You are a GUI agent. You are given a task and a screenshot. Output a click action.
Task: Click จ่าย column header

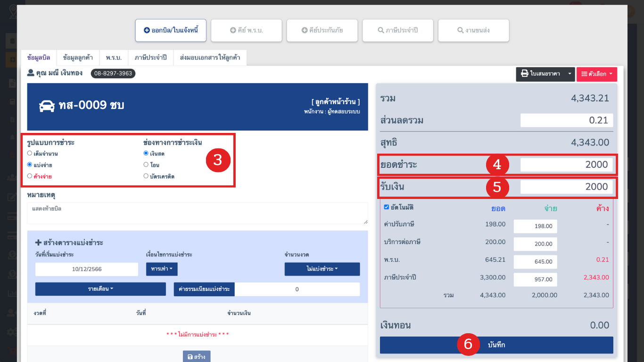pos(551,208)
